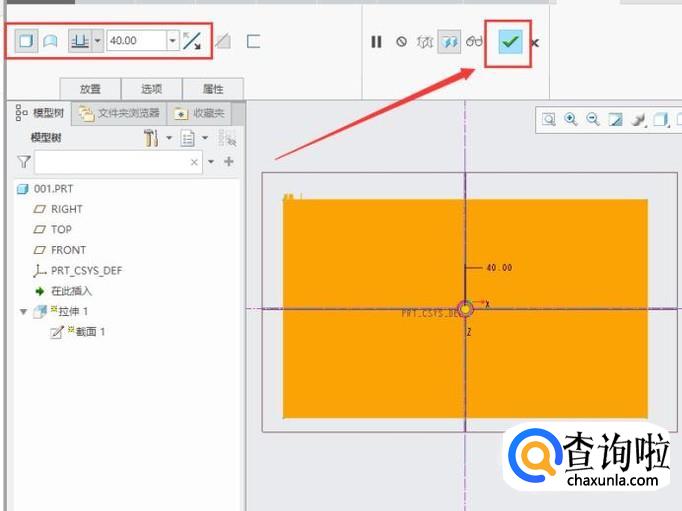Open the depth type dropdown arrow
682x511 pixels.
pyautogui.click(x=98, y=41)
